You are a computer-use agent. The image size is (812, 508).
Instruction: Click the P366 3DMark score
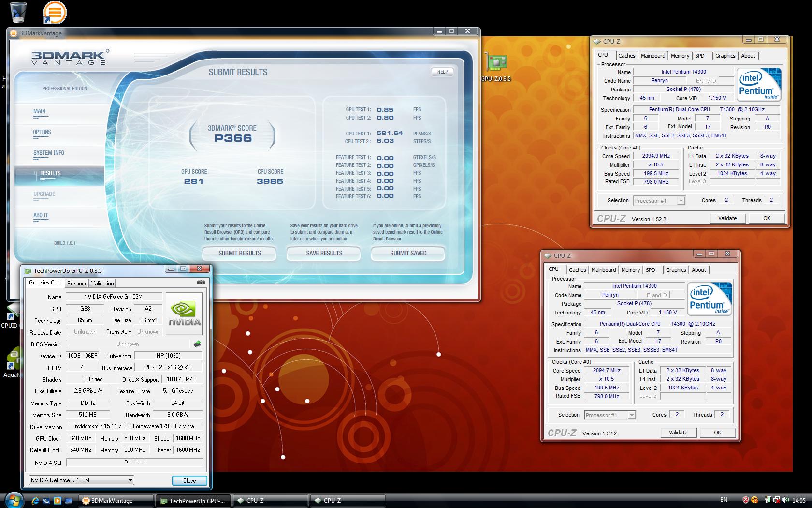[233, 138]
